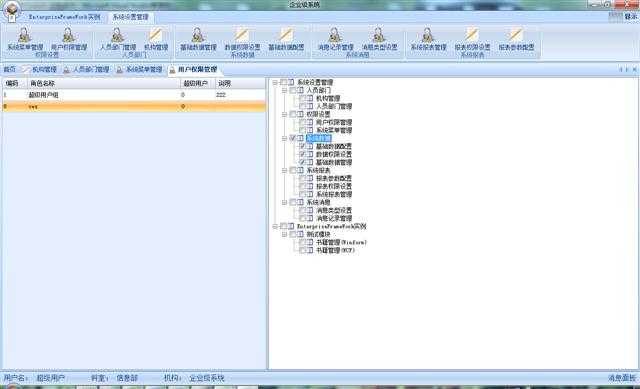Select the 系统菜单管理 tree item label
Image resolution: width=640 pixels, height=389 pixels.
334,130
